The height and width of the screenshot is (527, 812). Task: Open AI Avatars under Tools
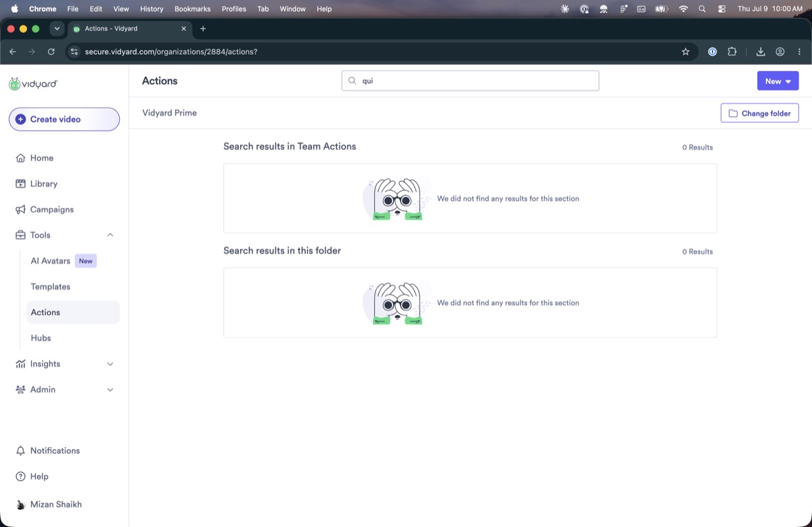coord(50,260)
